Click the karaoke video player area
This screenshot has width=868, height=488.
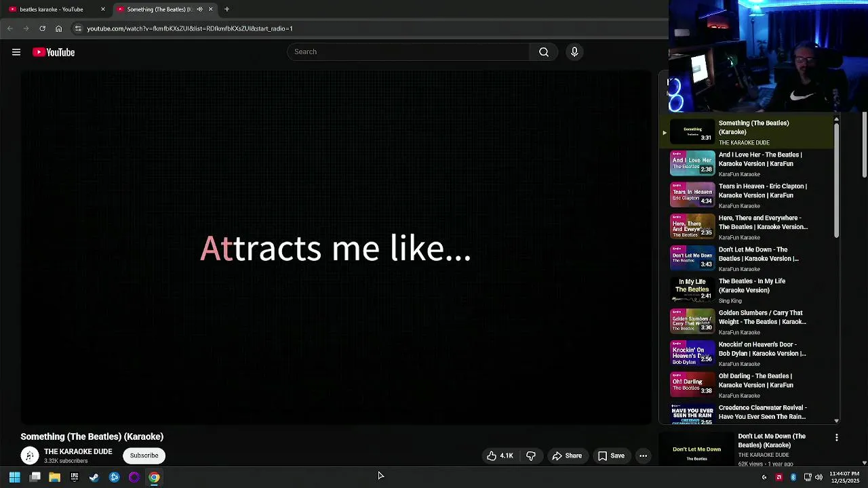[x=336, y=247]
